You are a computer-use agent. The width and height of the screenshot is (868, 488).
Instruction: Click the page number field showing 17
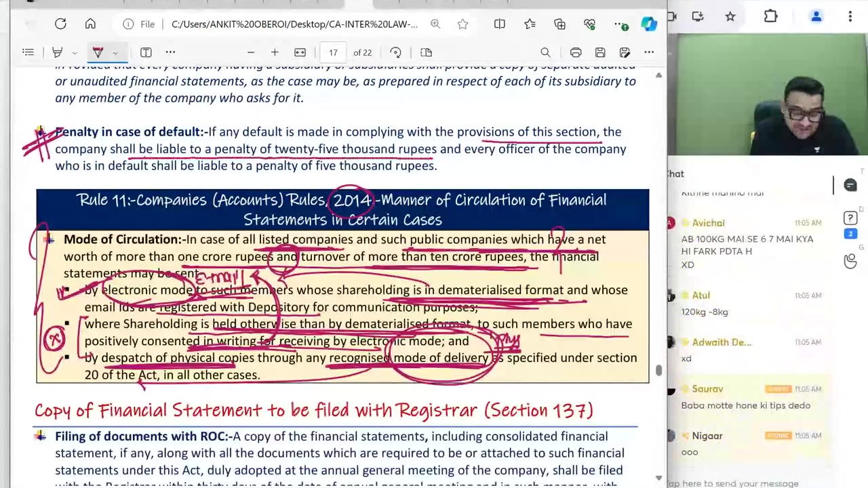pyautogui.click(x=333, y=52)
